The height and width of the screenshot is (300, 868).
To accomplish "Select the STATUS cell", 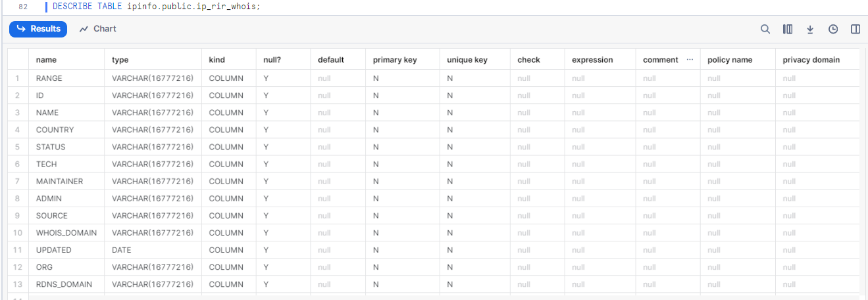I will pos(66,147).
